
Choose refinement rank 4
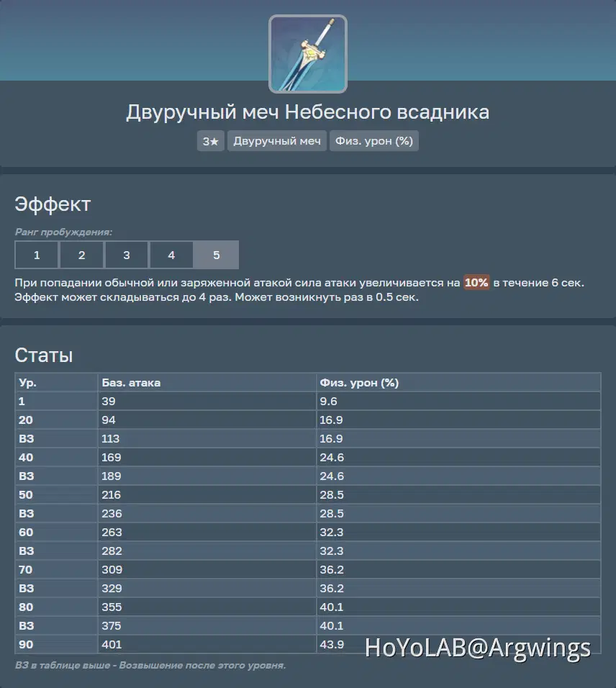pos(171,255)
